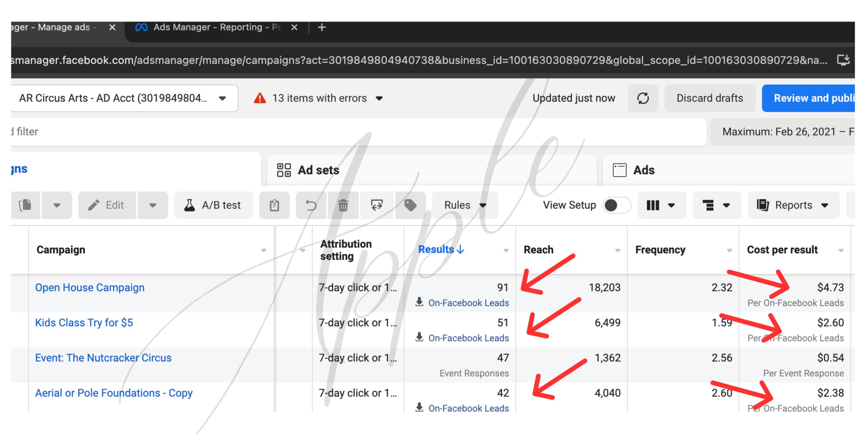Open the Reach column menu arrow
The height and width of the screenshot is (434, 868).
coord(618,250)
